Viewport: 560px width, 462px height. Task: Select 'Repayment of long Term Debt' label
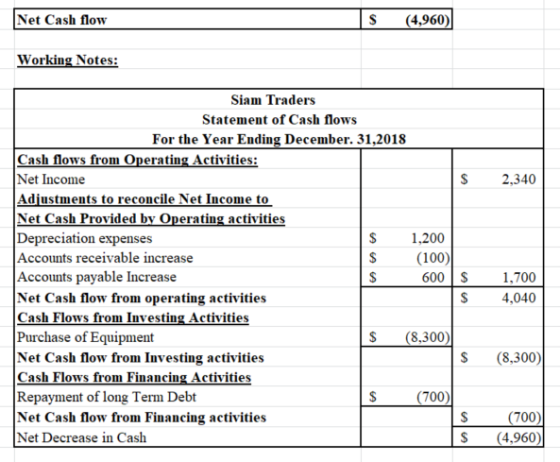(x=107, y=397)
